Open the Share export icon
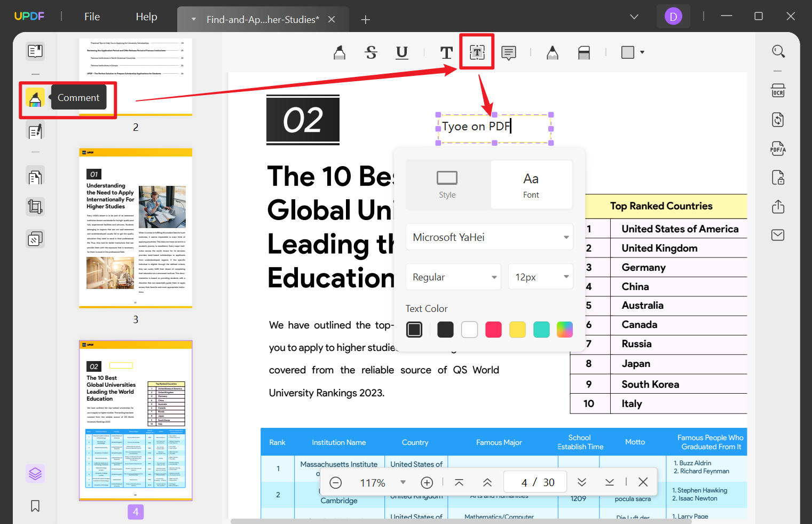The image size is (812, 524). tap(778, 207)
